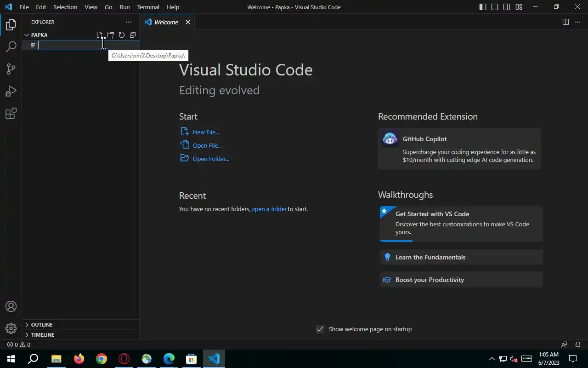Click the New File... link
Screen dimensions: 588x368
coord(206,132)
